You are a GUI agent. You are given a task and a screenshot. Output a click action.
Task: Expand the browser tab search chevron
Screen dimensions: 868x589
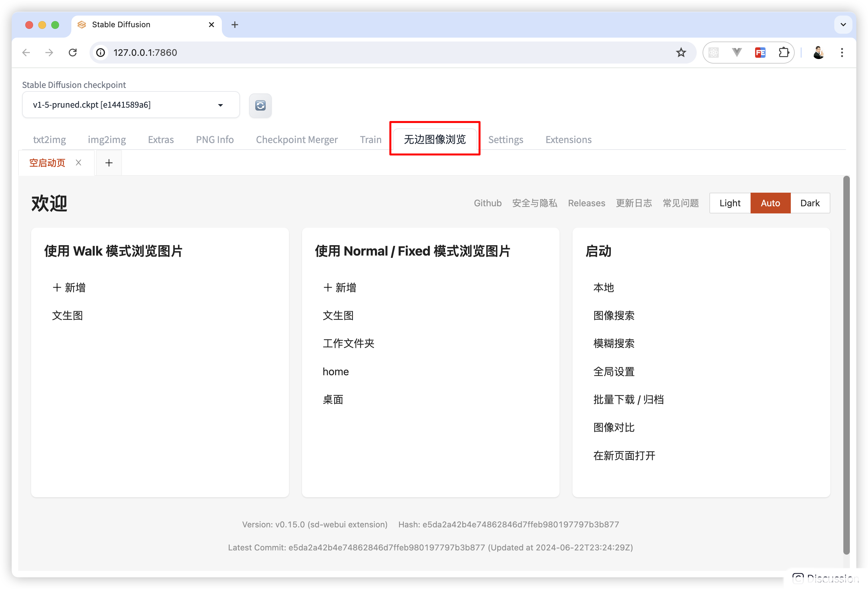tap(843, 25)
